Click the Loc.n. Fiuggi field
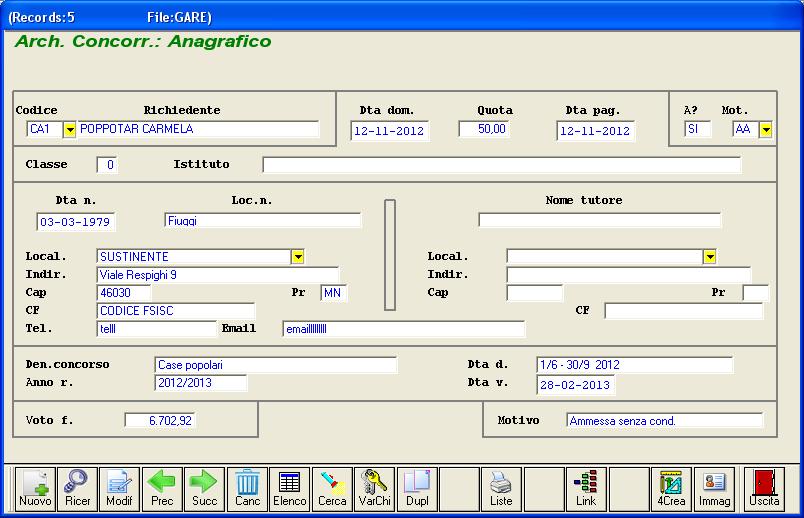This screenshot has height=518, width=804. pos(263,220)
